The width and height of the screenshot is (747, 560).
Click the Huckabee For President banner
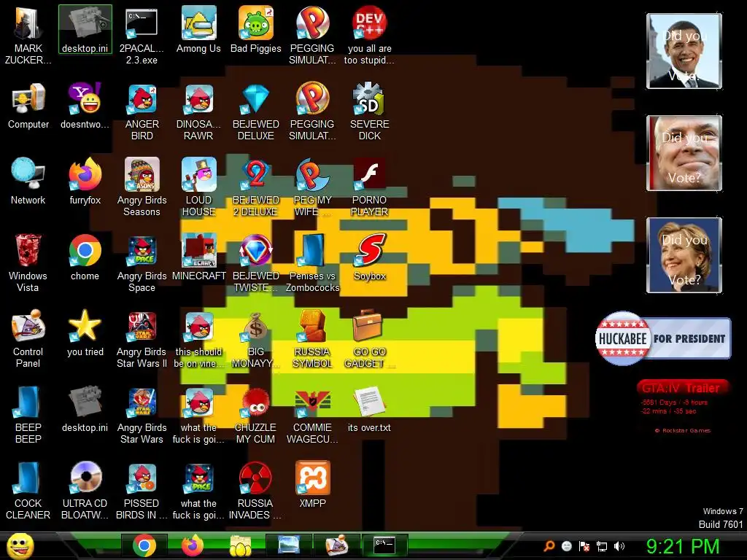(662, 338)
